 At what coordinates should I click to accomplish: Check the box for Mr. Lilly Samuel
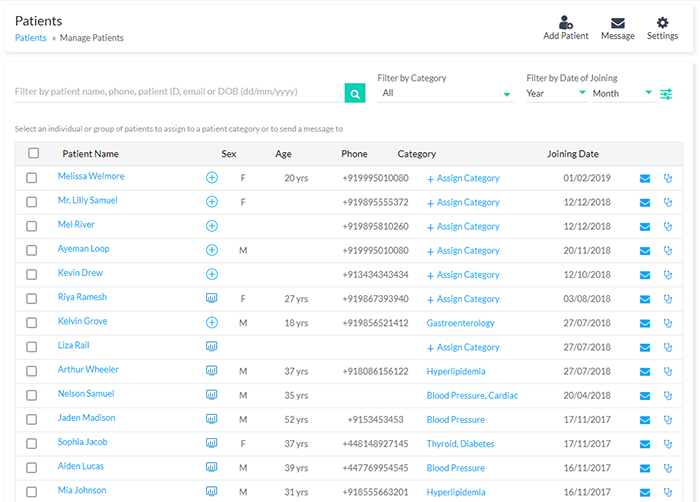click(x=31, y=202)
